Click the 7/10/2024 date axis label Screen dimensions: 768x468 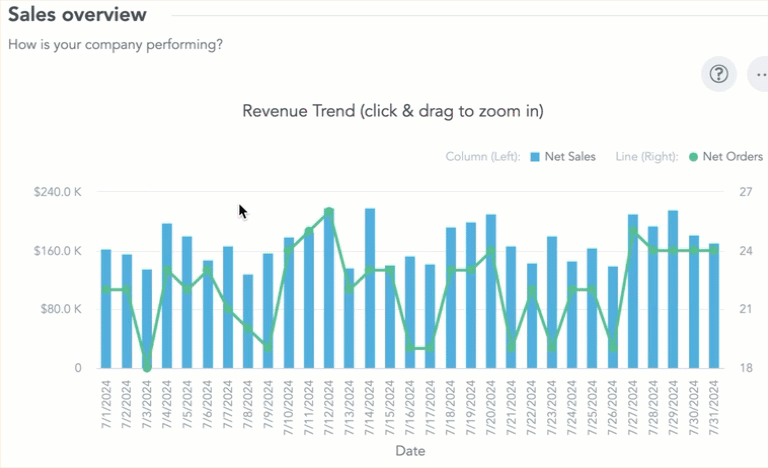point(288,408)
